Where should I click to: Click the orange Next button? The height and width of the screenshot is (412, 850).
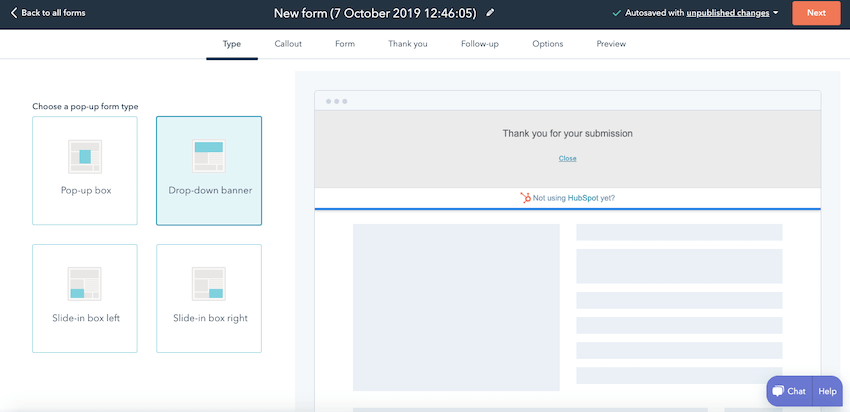point(816,13)
